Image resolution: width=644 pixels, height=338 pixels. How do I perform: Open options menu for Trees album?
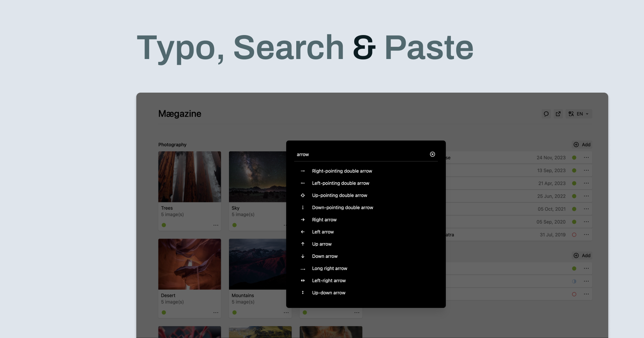pyautogui.click(x=216, y=225)
